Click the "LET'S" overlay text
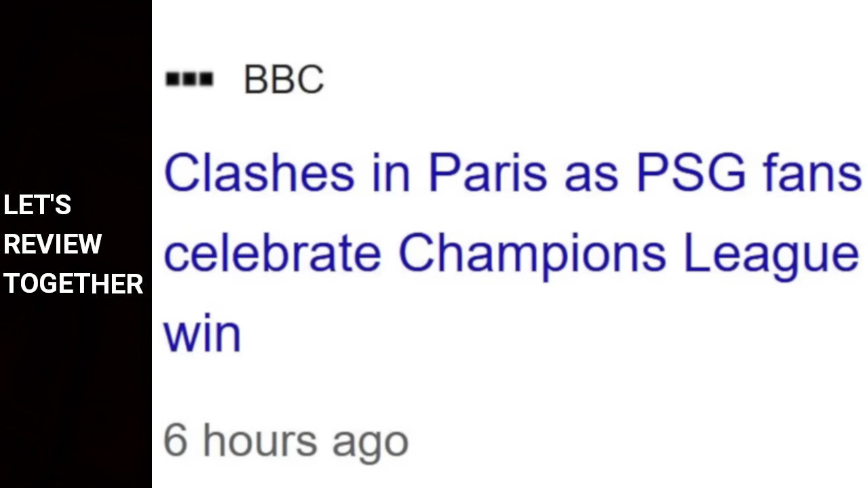 click(37, 205)
